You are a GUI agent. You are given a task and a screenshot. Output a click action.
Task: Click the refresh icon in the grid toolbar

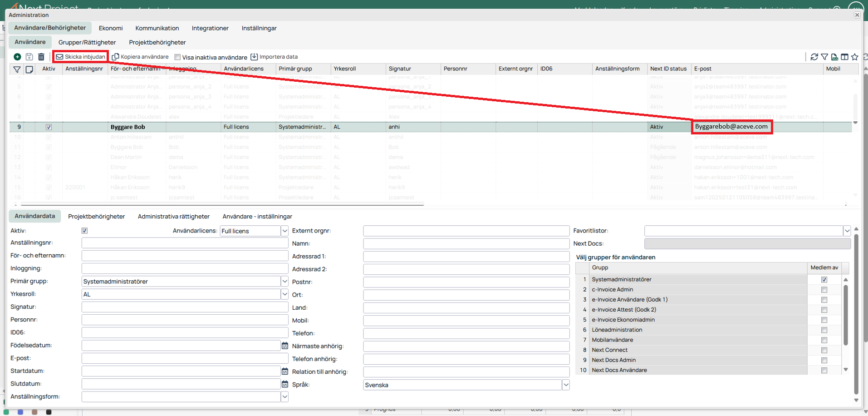click(x=814, y=57)
